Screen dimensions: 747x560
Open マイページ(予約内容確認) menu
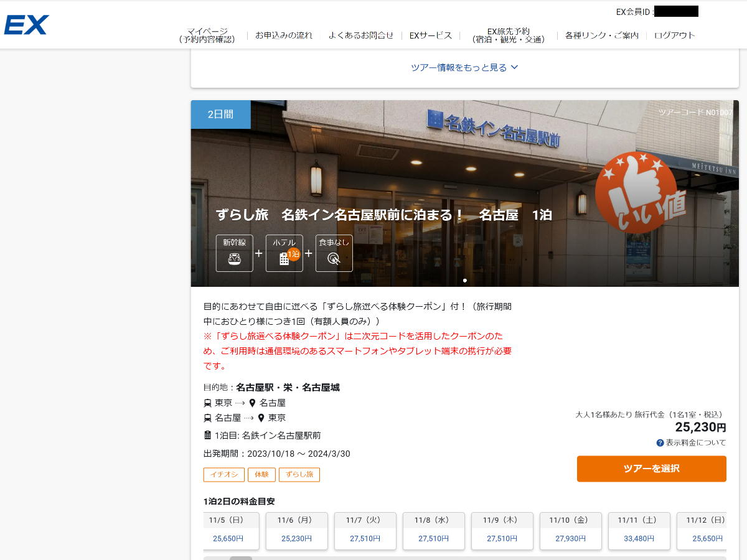click(x=207, y=35)
